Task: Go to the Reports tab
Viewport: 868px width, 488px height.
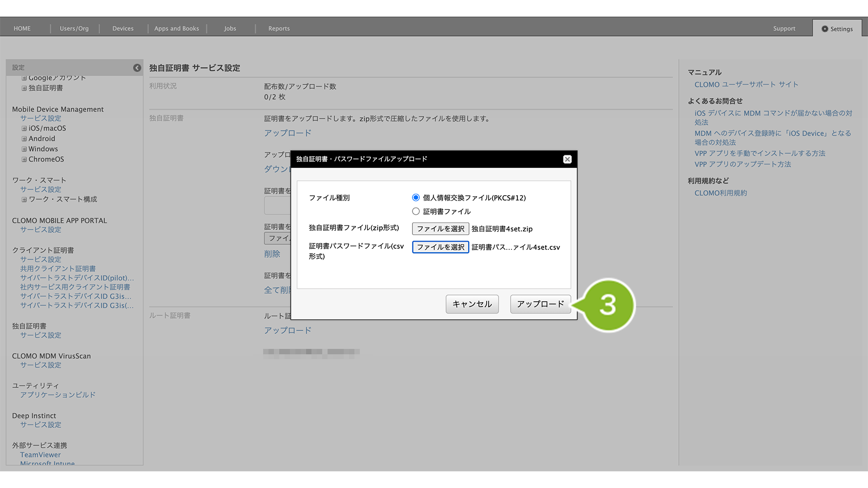Action: pos(279,29)
